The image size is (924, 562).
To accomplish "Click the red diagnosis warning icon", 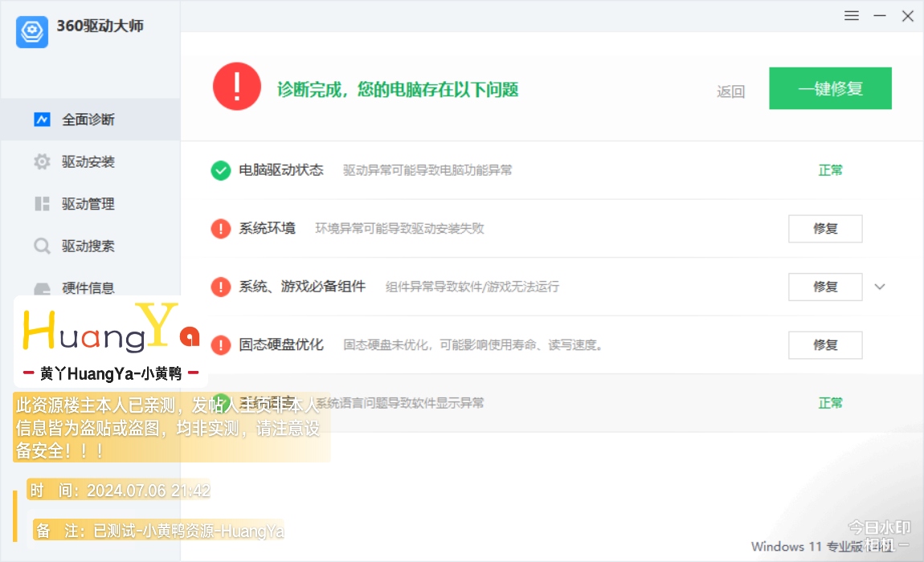I will pyautogui.click(x=237, y=87).
